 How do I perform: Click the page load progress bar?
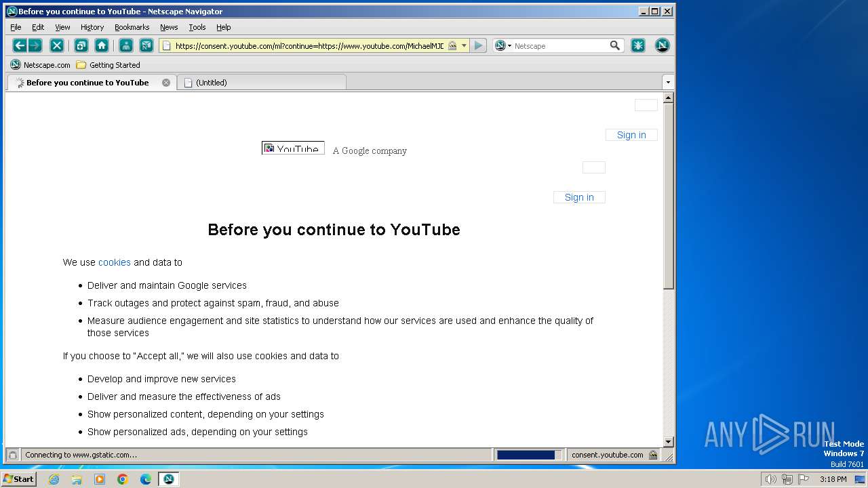click(529, 455)
